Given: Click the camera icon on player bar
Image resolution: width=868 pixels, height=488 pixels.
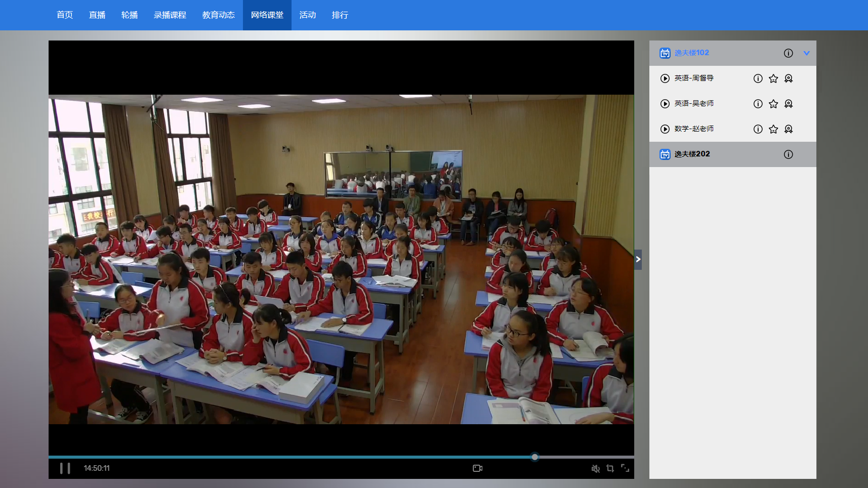Looking at the screenshot, I should point(478,468).
